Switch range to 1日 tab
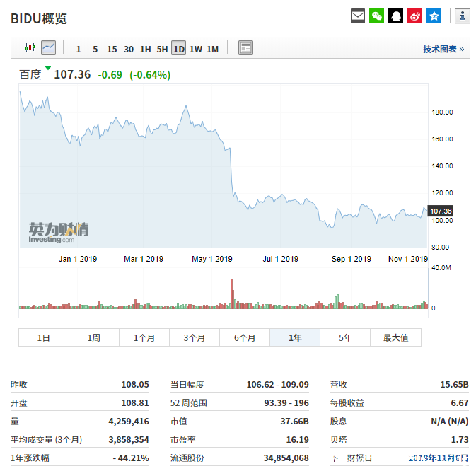 tap(44, 337)
